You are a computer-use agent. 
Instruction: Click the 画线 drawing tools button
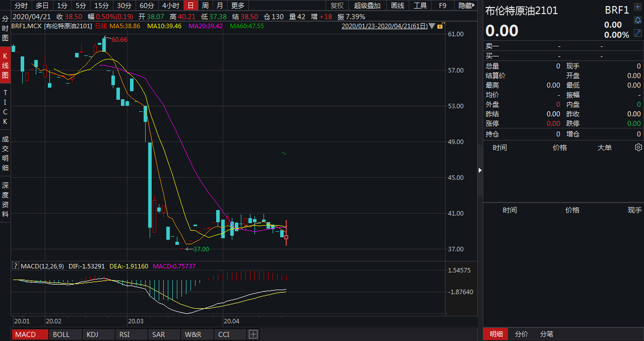pos(398,6)
